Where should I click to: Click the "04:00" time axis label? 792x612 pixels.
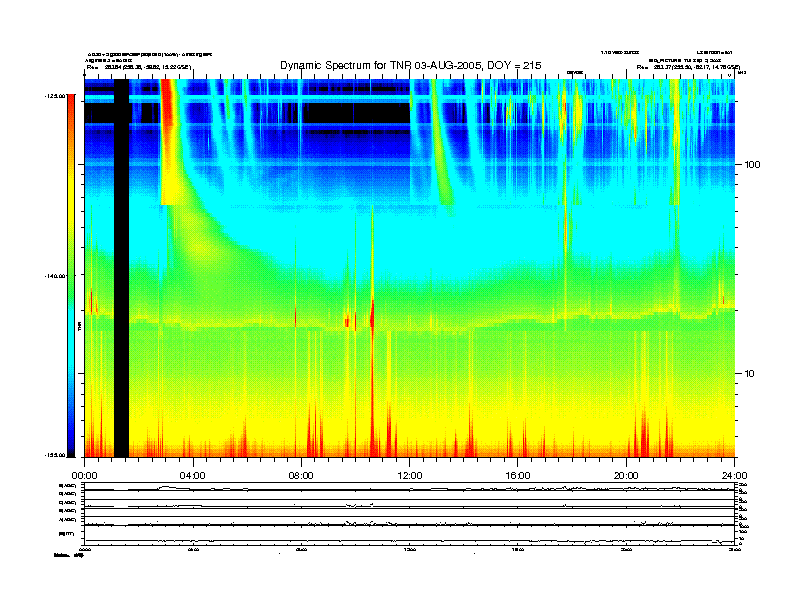(193, 476)
